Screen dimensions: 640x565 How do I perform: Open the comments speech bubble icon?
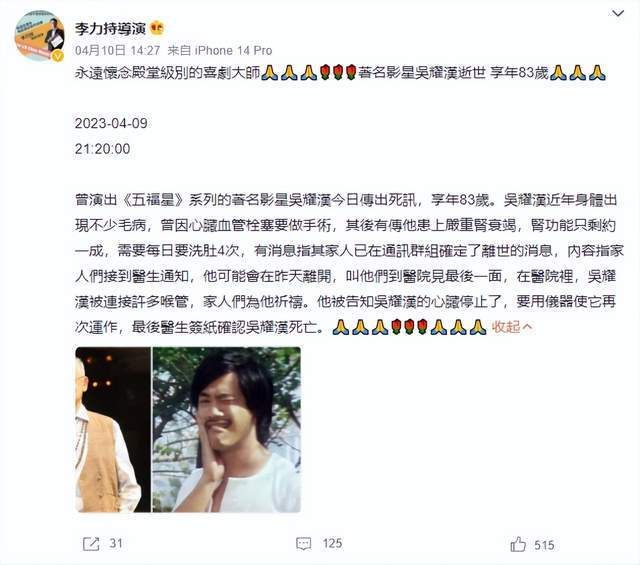click(x=303, y=544)
